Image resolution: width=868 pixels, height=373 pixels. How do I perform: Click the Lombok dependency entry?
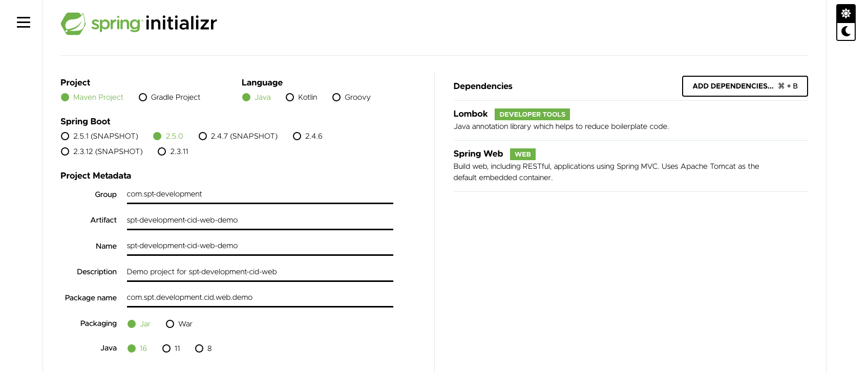630,120
